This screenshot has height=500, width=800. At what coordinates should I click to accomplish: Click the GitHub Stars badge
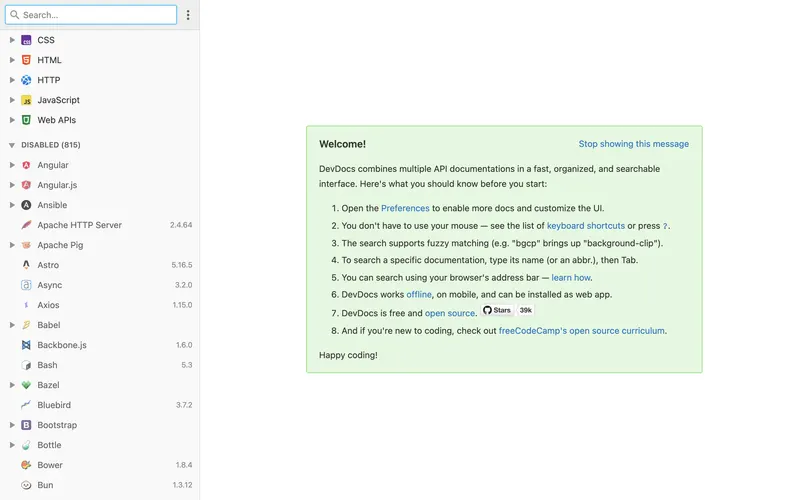(497, 310)
